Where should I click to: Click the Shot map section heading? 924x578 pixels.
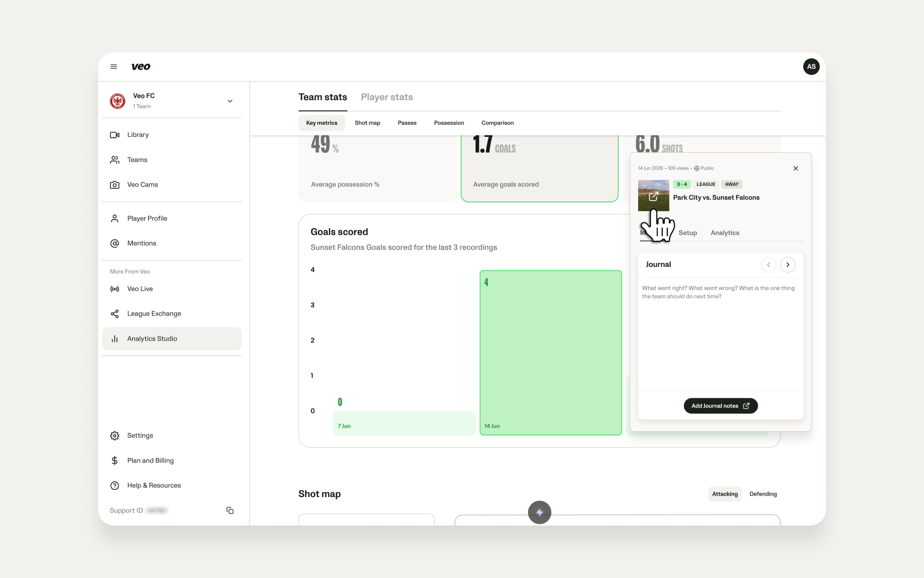320,494
